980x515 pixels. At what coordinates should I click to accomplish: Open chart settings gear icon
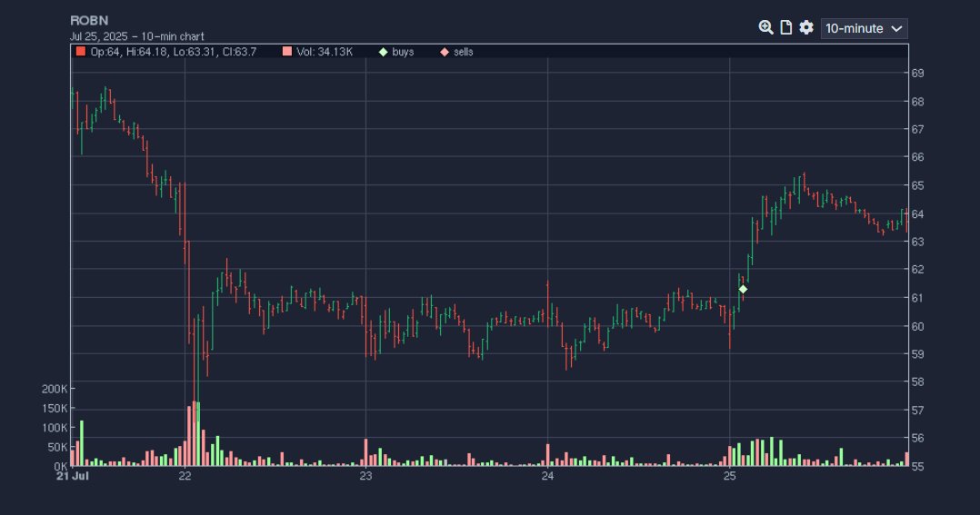806,27
